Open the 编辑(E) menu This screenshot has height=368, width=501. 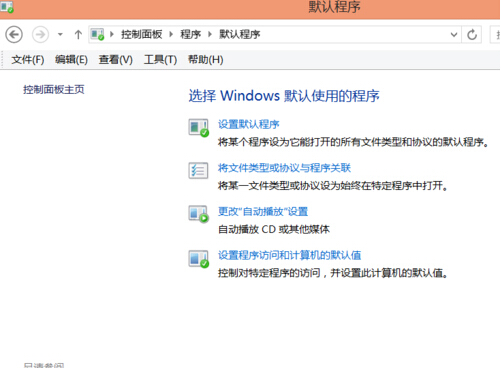click(x=71, y=60)
